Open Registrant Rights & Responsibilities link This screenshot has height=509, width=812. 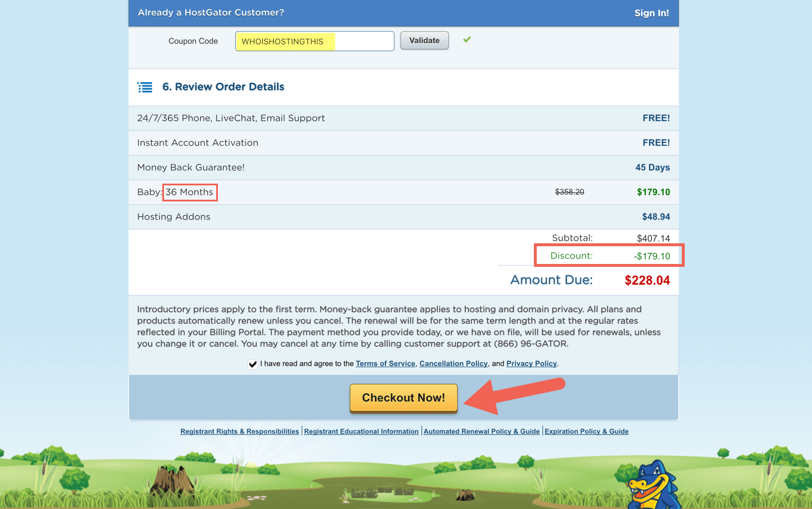240,432
